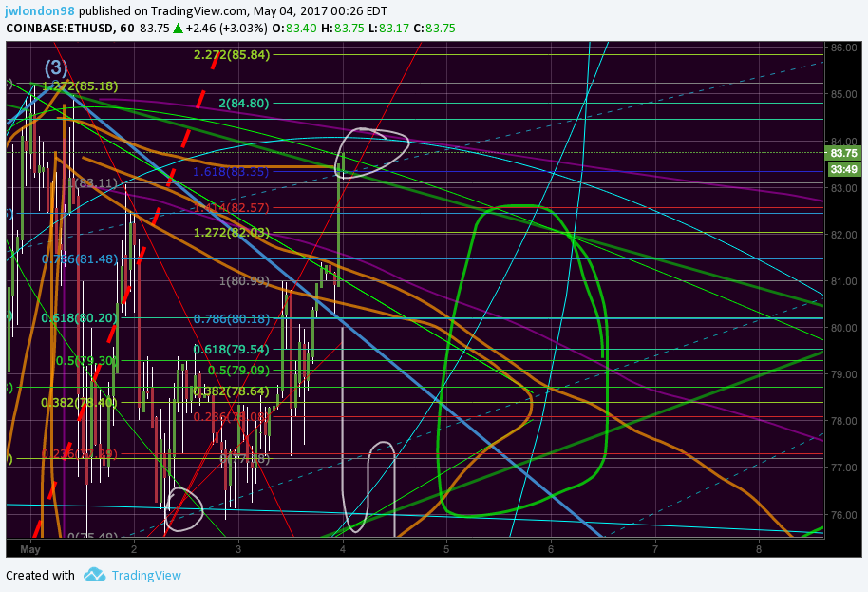
Task: Select the 0.618(80.20) Fibonacci label
Action: pos(79,318)
